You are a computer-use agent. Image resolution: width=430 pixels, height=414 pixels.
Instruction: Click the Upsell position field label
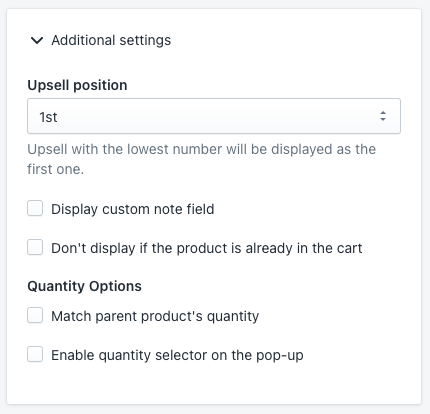pyautogui.click(x=77, y=85)
